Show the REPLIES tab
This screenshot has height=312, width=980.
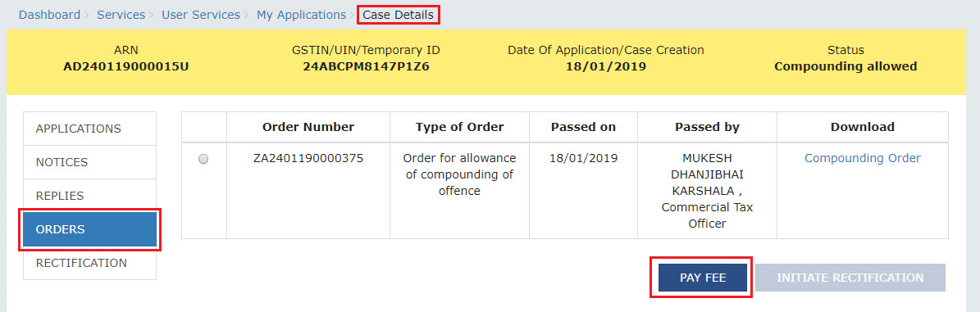point(90,196)
